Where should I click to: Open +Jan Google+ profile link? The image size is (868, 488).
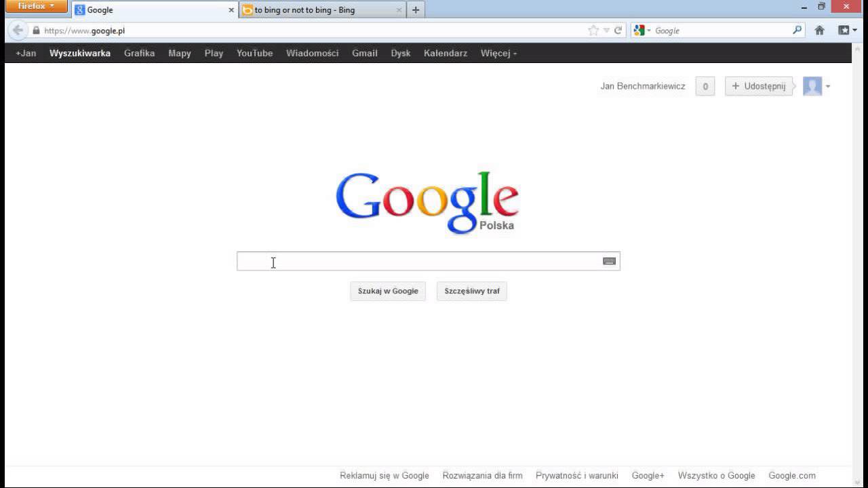coord(26,53)
